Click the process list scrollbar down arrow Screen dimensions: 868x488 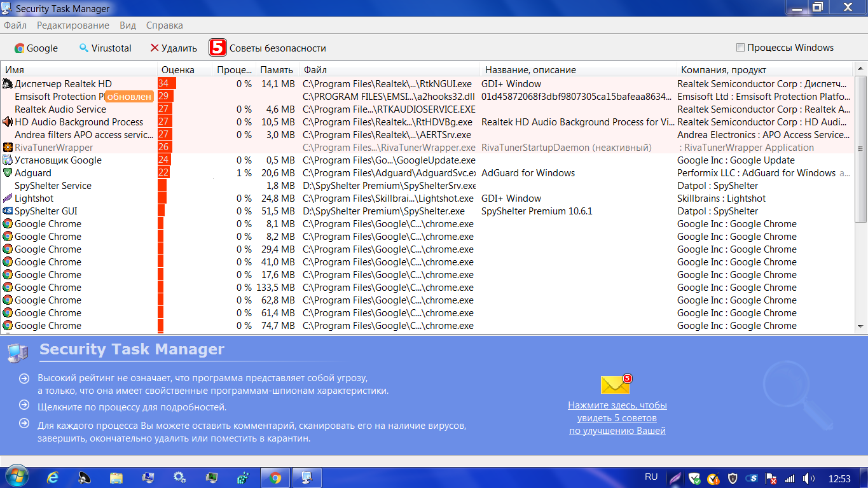pyautogui.click(x=860, y=326)
